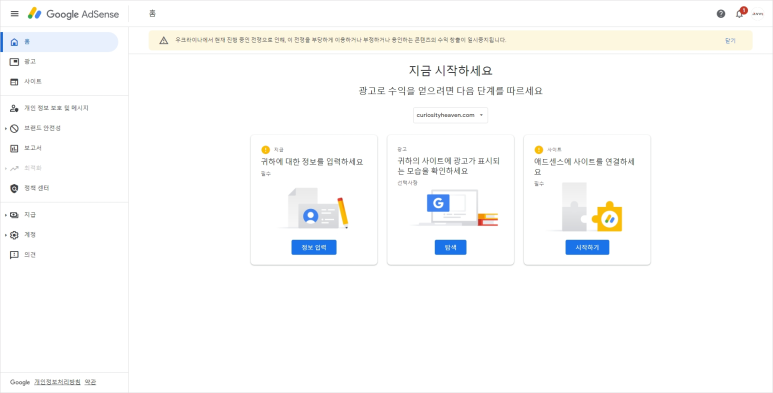Open the 약관 footer link
This screenshot has height=393, width=773.
click(90, 382)
